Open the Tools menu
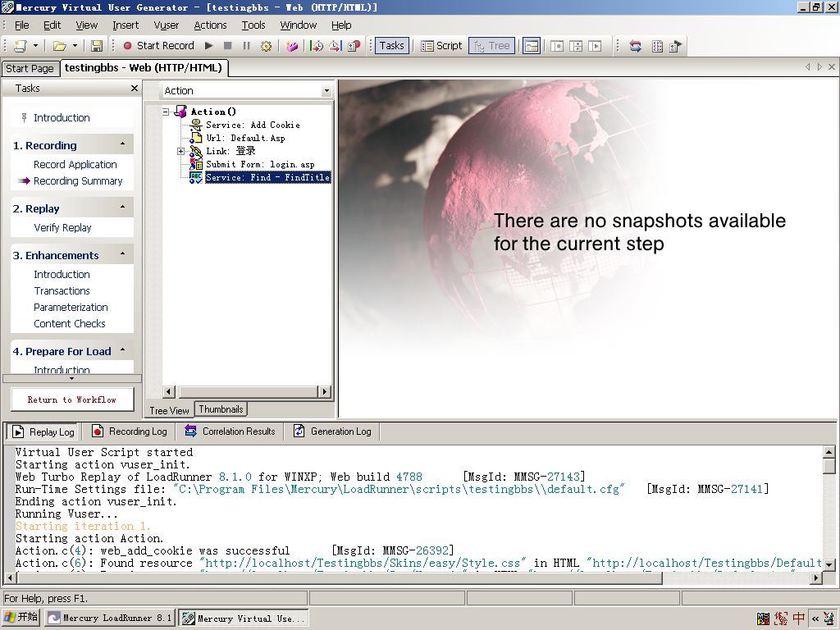Screen dimensions: 840x630 [253, 25]
